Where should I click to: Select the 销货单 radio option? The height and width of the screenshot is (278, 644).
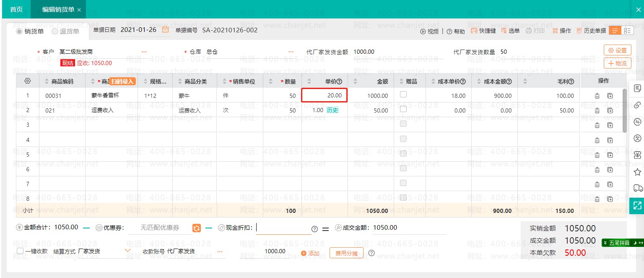point(19,31)
